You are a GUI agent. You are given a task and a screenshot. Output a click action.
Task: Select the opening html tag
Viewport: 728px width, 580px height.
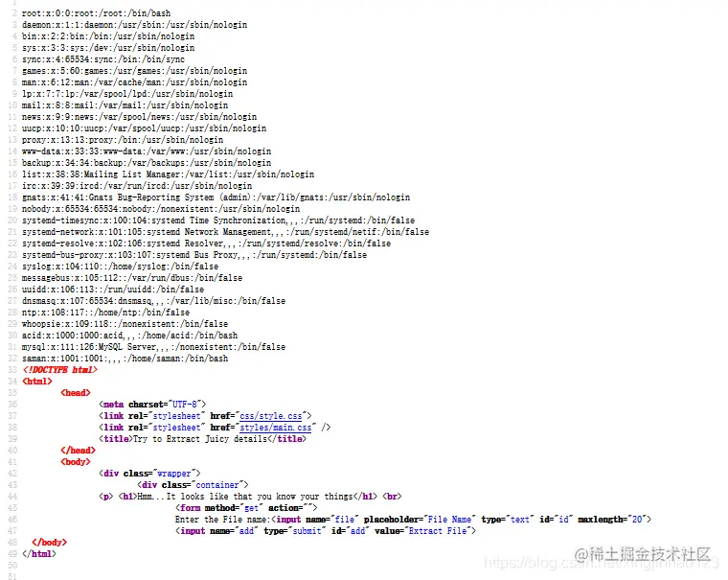pos(37,382)
